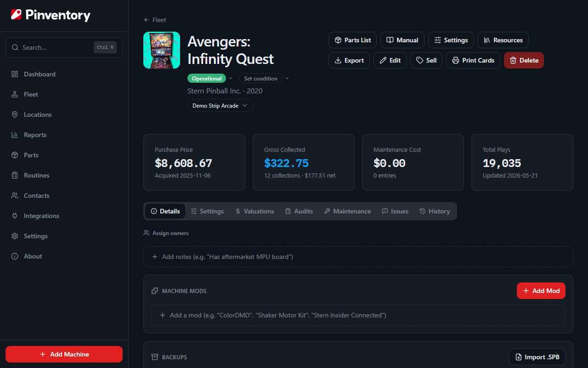The width and height of the screenshot is (588, 368).
Task: Click the Assign owners link
Action: point(166,233)
